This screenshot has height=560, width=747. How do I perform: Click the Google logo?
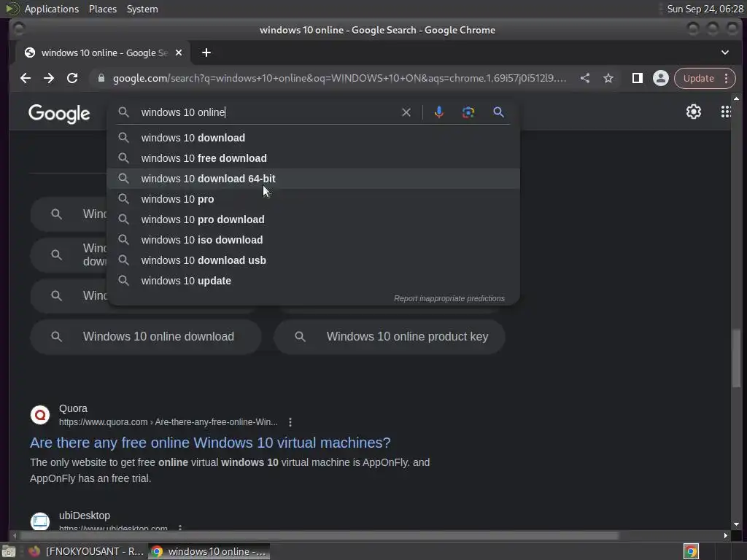59,114
